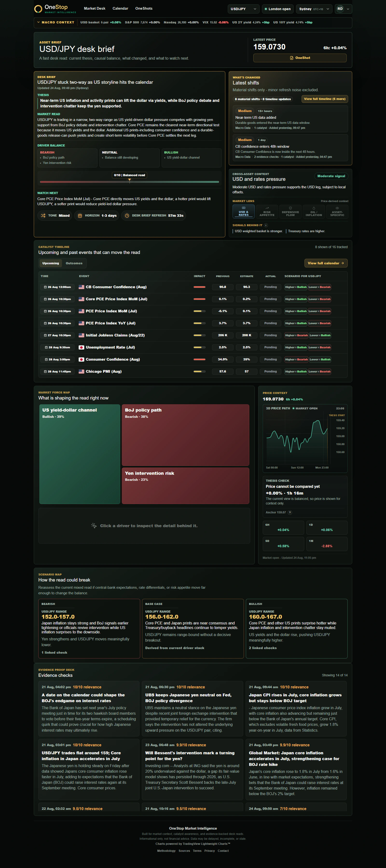
Task: Select the Defensive Flow market lens
Action: (x=290, y=212)
